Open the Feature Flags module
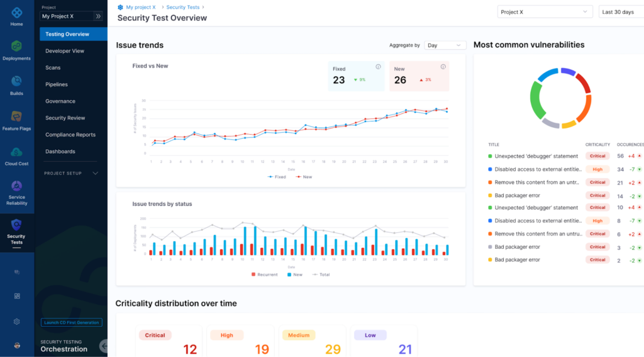Image resolution: width=644 pixels, height=357 pixels. [16, 121]
